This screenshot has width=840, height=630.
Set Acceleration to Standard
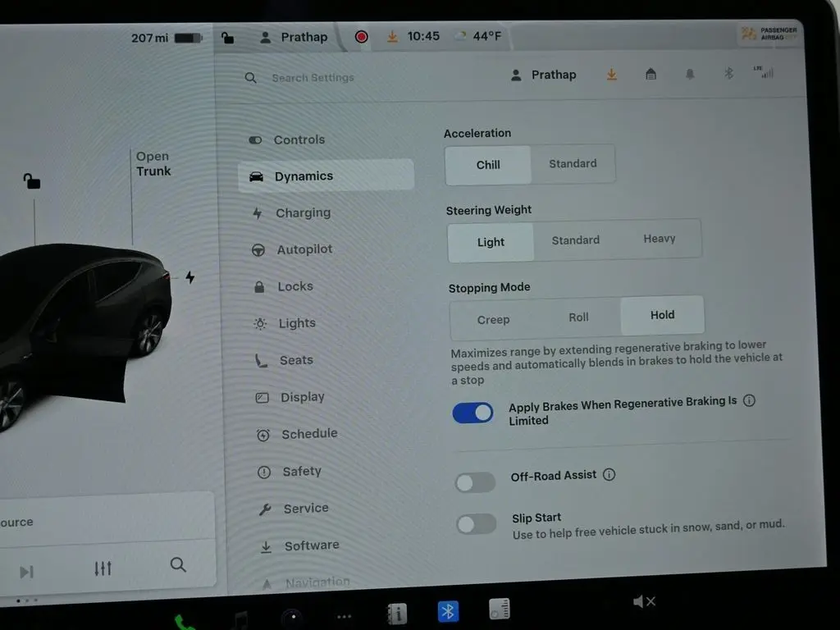pos(573,164)
